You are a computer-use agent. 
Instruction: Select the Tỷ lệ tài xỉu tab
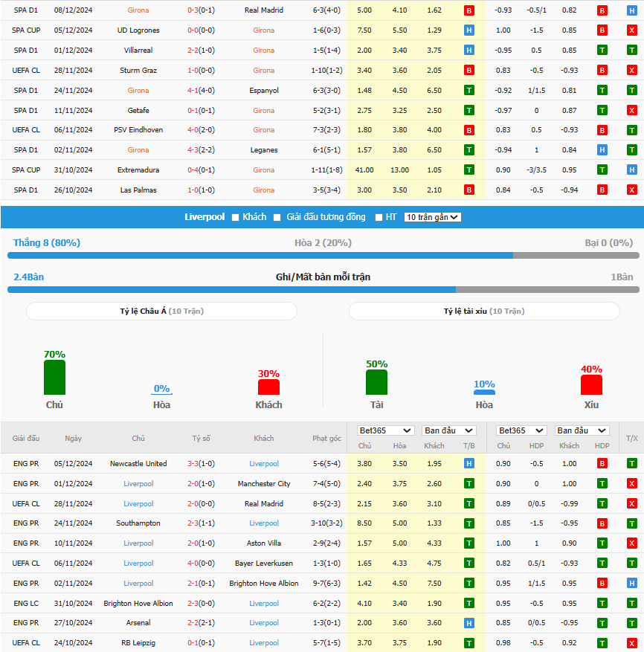[x=484, y=311]
